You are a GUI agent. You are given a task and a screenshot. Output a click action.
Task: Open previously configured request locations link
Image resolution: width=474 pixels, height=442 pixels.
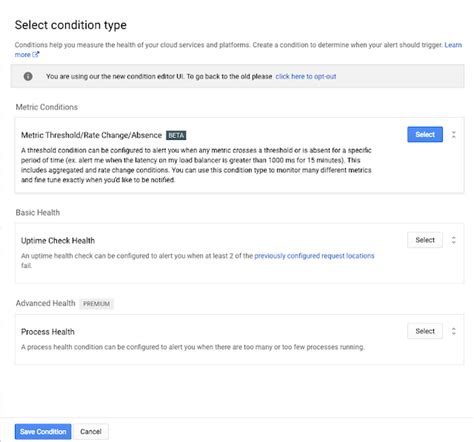(314, 256)
